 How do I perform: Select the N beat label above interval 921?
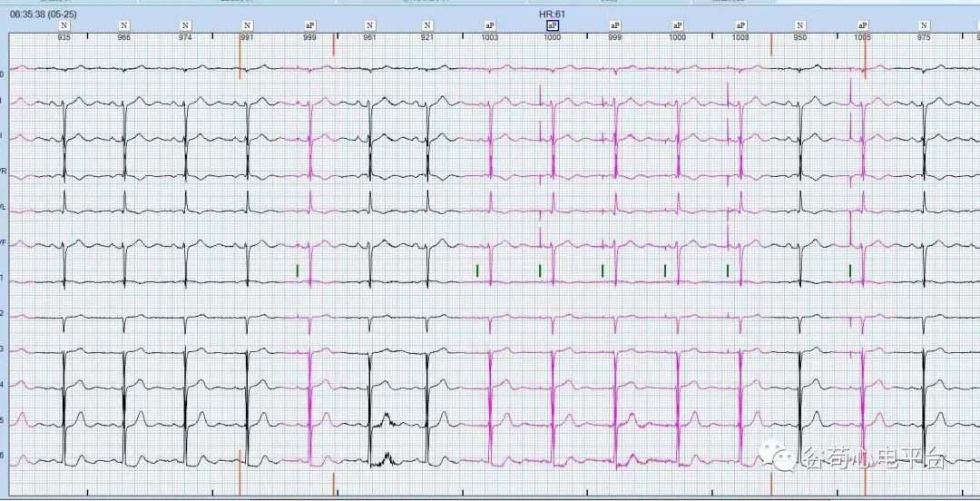tap(427, 25)
